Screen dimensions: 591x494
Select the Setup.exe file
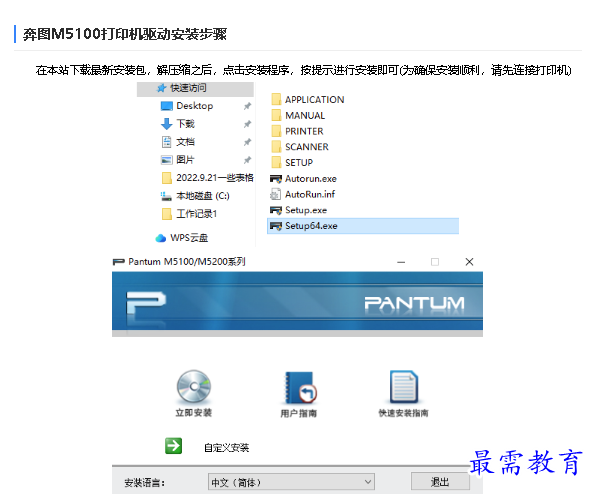[306, 210]
